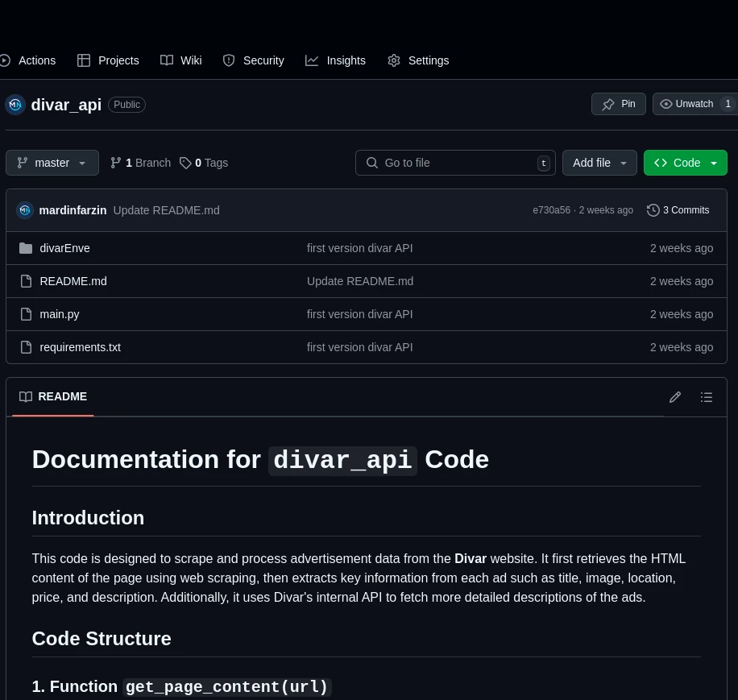Open divarEnve row commit message link

[359, 248]
